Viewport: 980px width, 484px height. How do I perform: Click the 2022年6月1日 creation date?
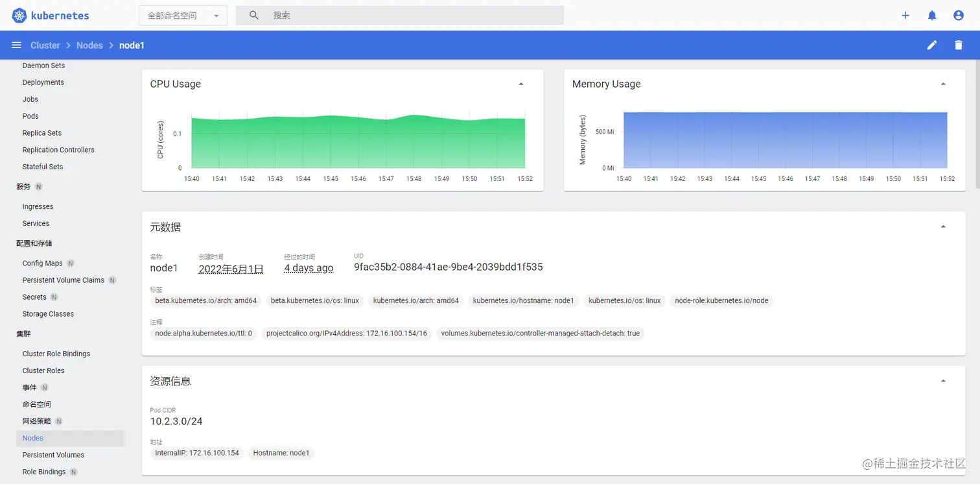click(x=231, y=269)
